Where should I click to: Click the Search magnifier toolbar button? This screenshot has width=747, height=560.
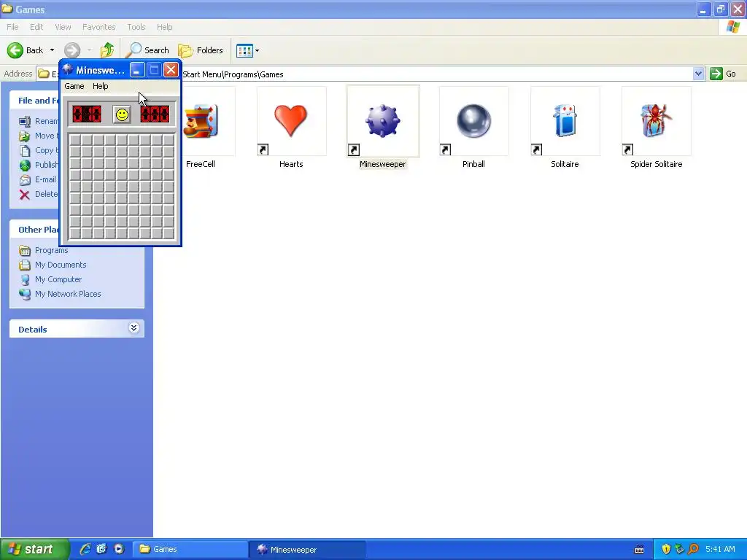pyautogui.click(x=148, y=50)
